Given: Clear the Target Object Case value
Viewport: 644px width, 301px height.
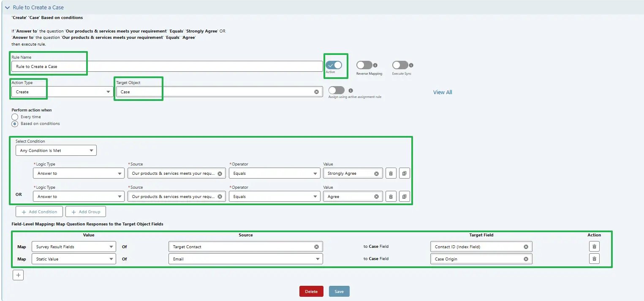Looking at the screenshot, I should [316, 92].
